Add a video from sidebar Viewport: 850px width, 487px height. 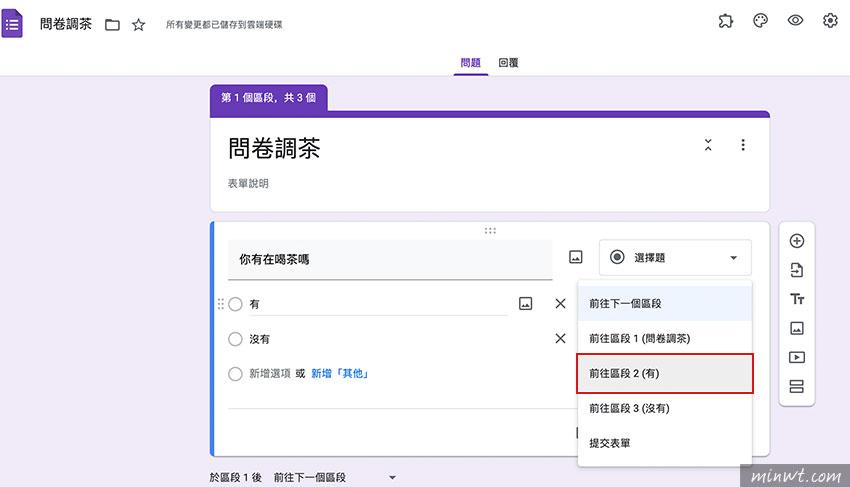pyautogui.click(x=796, y=357)
